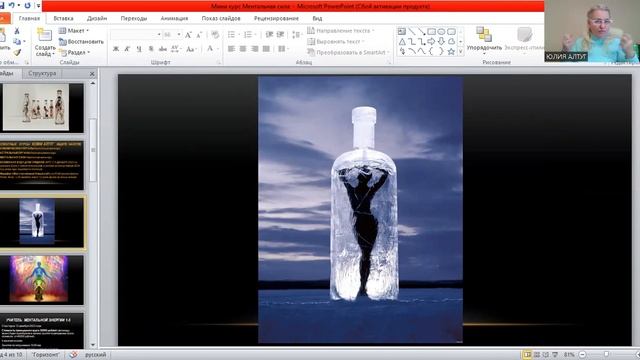Screen dimensions: 640x360
Task: Open the Раздел section dropdown
Action: 74,52
